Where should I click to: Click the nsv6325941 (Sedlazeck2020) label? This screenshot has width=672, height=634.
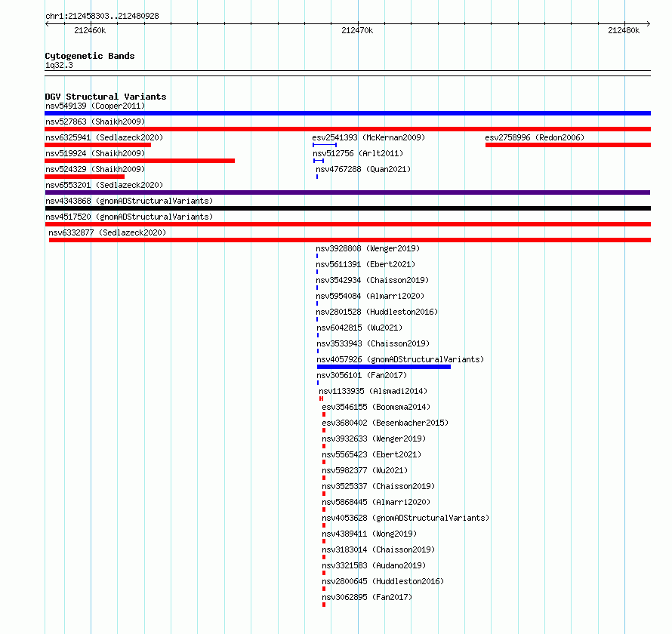tap(104, 137)
